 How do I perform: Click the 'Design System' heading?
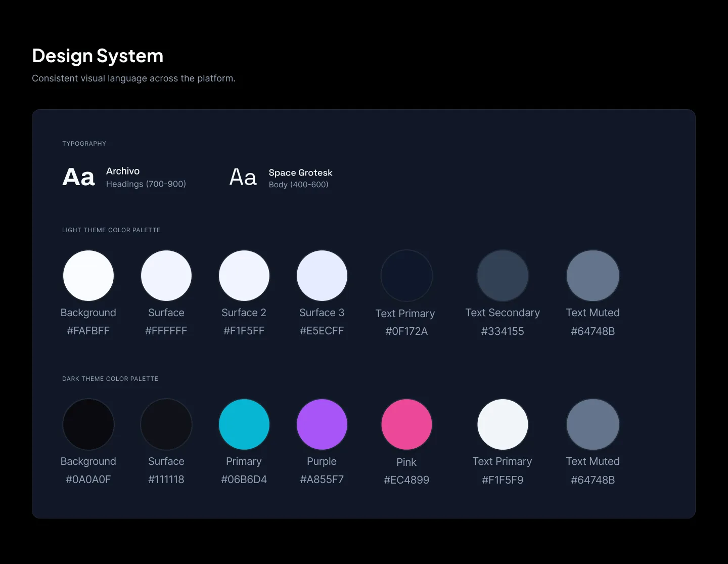[98, 56]
